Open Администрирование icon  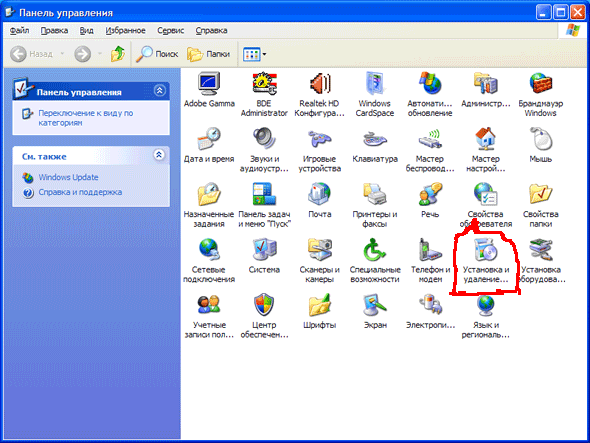pos(485,84)
